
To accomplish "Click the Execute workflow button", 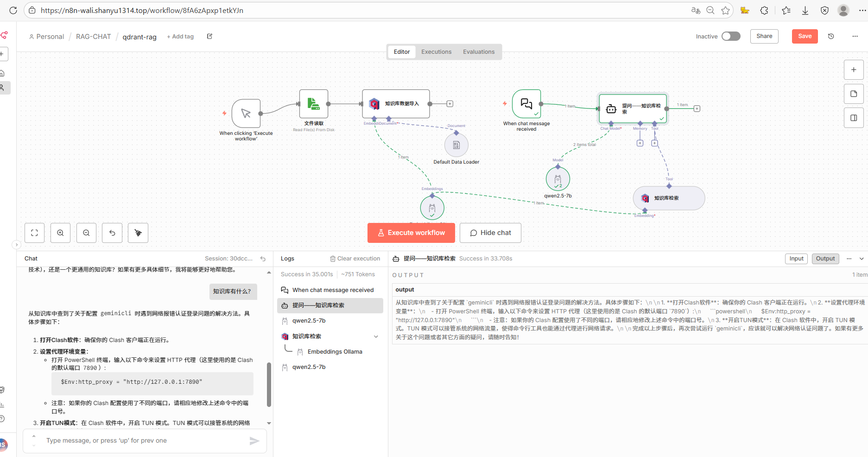I will [411, 233].
